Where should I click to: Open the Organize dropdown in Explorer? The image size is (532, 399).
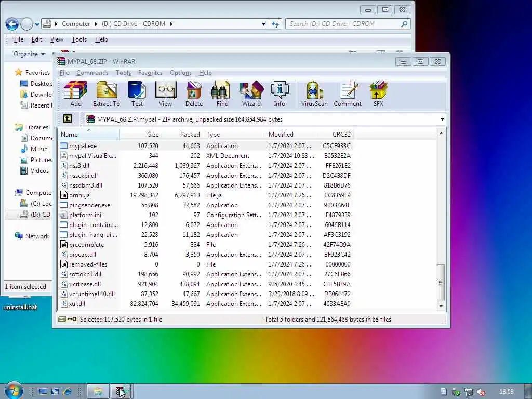[29, 54]
